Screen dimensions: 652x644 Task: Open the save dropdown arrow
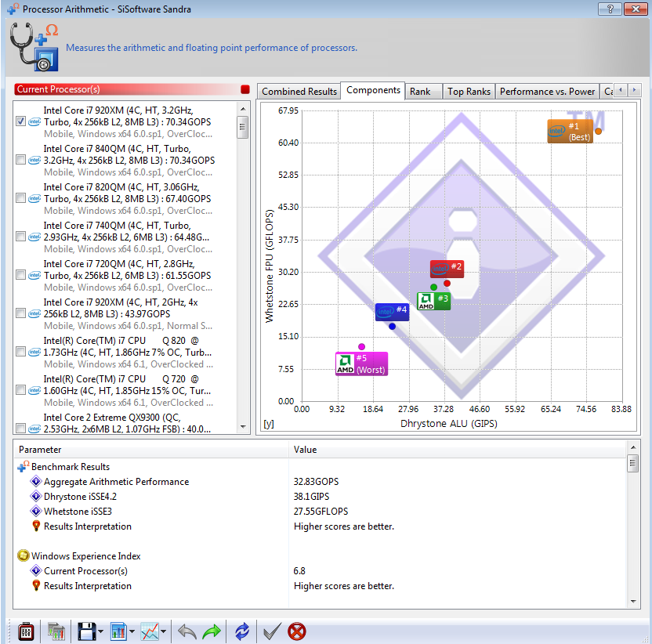(x=100, y=631)
